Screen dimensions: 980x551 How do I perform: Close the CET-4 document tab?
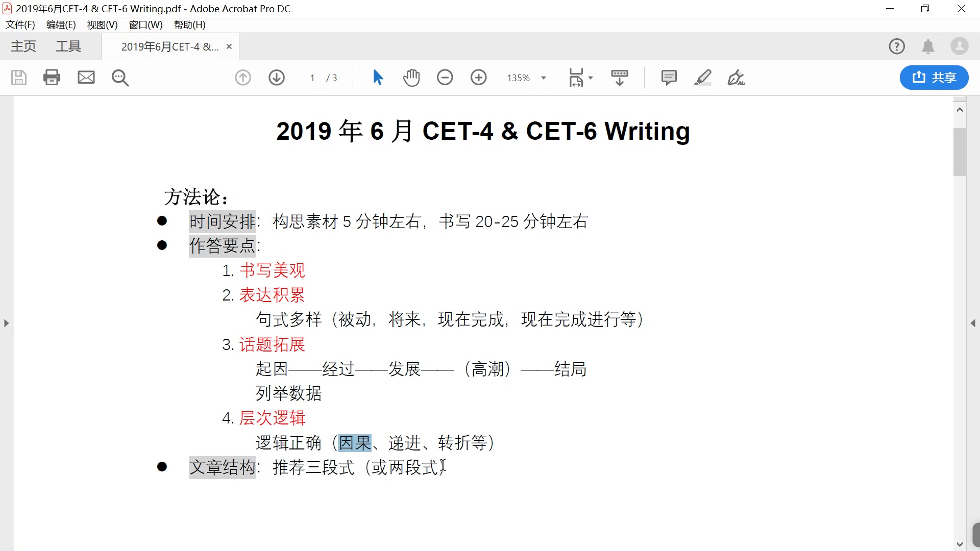tap(229, 46)
